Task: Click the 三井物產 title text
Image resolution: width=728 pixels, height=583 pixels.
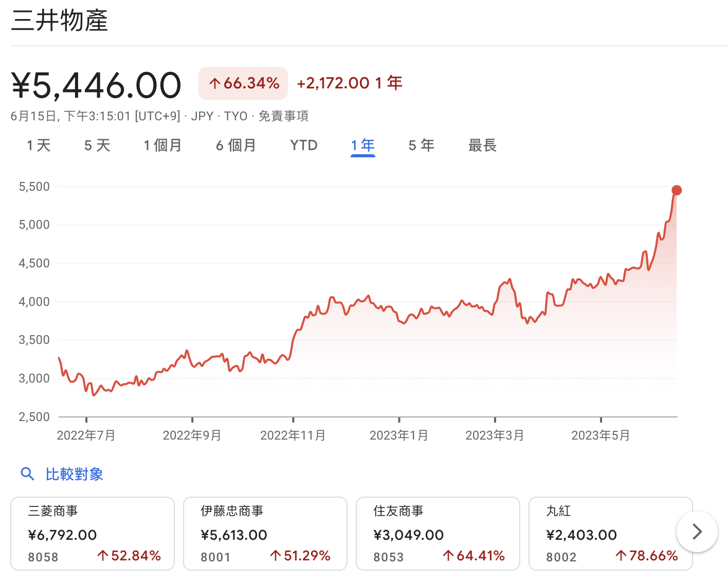Action: point(60,21)
